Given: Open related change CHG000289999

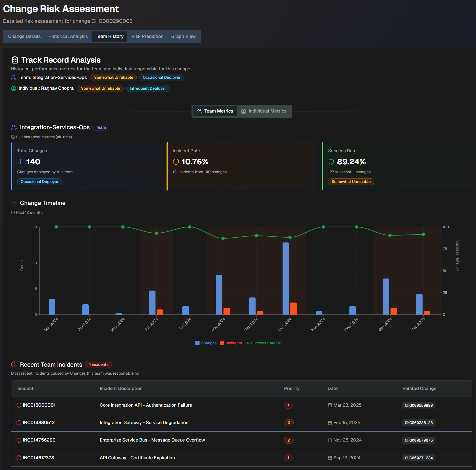Looking at the screenshot, I should pos(419,405).
